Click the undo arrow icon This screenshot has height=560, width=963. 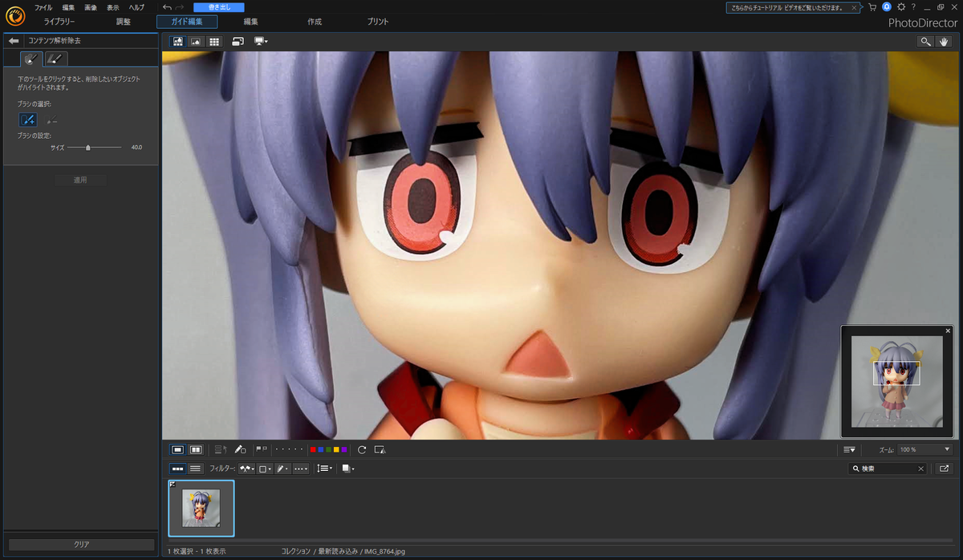point(167,7)
